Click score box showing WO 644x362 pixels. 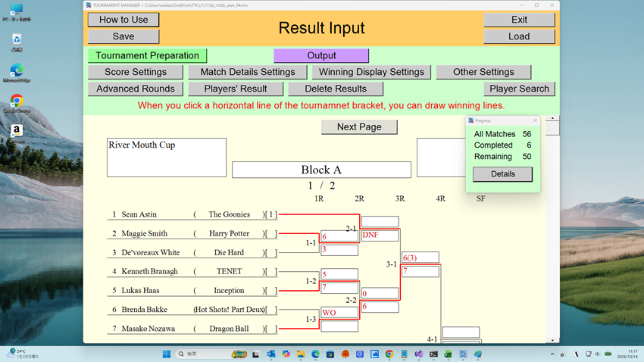pyautogui.click(x=339, y=313)
